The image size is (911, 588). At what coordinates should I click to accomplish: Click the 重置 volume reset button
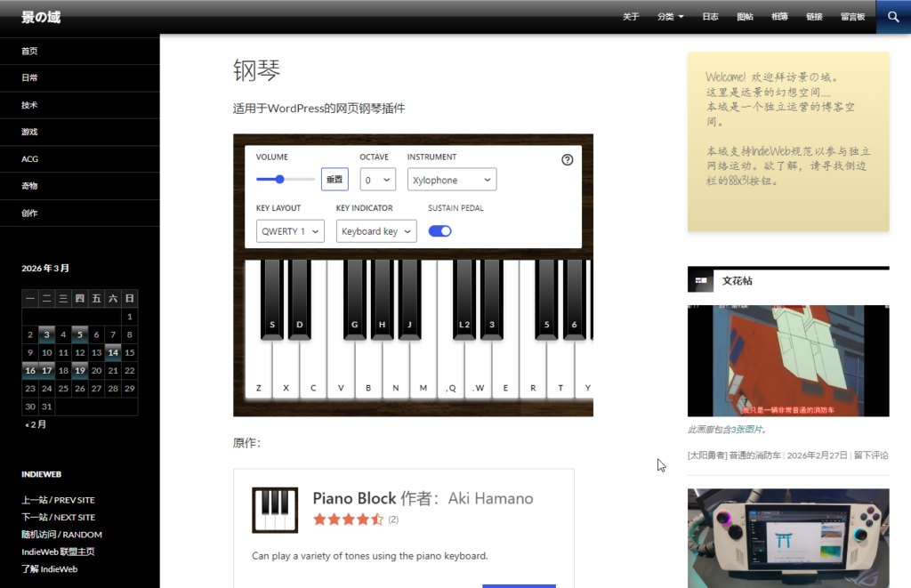(x=335, y=180)
